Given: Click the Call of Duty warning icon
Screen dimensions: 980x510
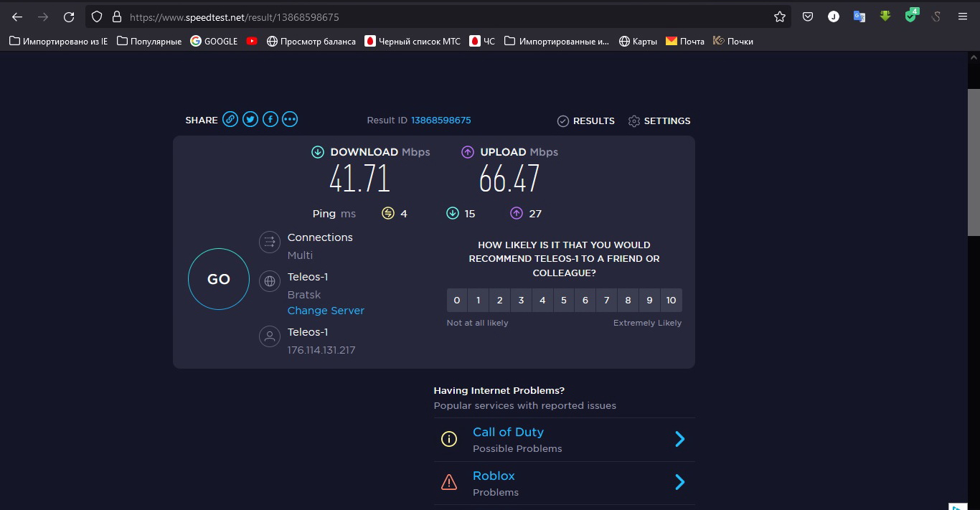Looking at the screenshot, I should coord(449,439).
